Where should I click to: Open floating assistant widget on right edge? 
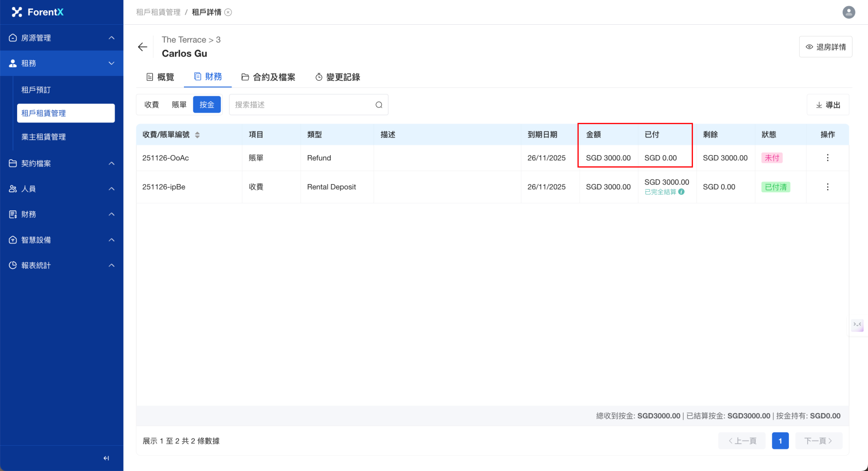pos(857,325)
